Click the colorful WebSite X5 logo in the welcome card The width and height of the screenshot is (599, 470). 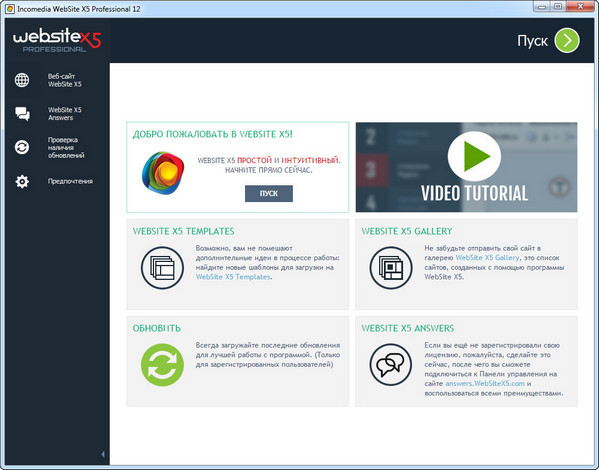pyautogui.click(x=163, y=173)
